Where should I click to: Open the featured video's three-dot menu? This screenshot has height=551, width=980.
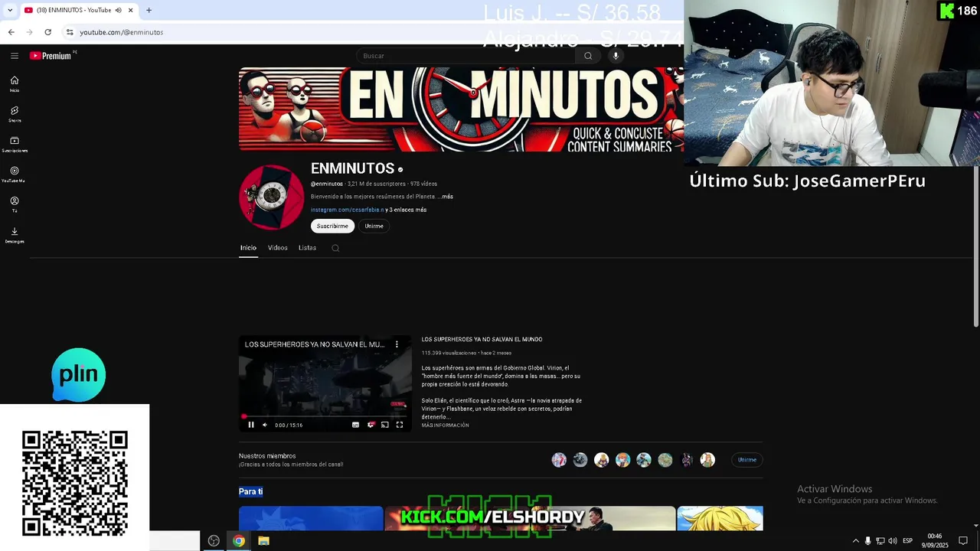click(397, 344)
